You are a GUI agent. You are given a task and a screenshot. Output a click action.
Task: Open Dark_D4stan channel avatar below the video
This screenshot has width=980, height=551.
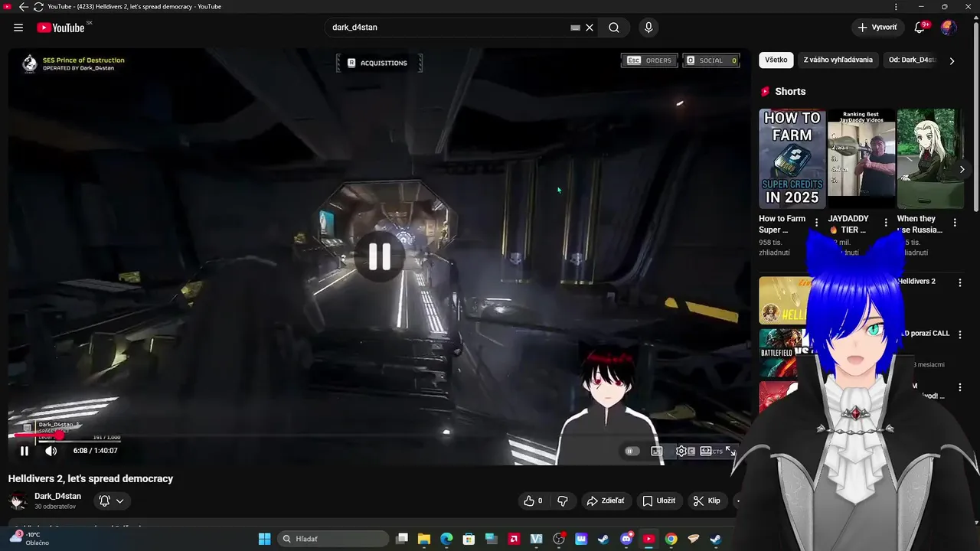coord(18,500)
